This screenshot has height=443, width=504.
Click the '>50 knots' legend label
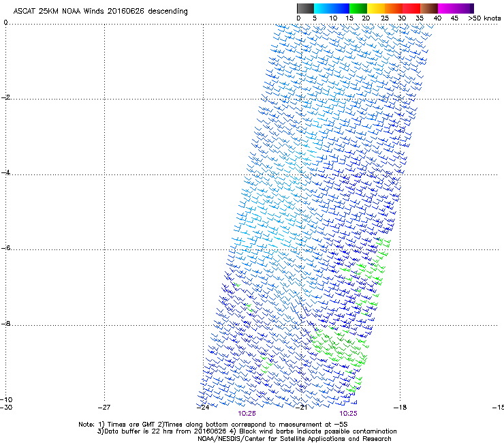tap(484, 18)
